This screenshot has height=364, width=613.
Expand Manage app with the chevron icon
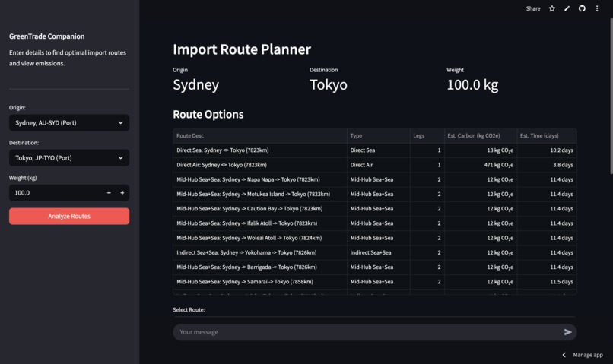coord(564,355)
